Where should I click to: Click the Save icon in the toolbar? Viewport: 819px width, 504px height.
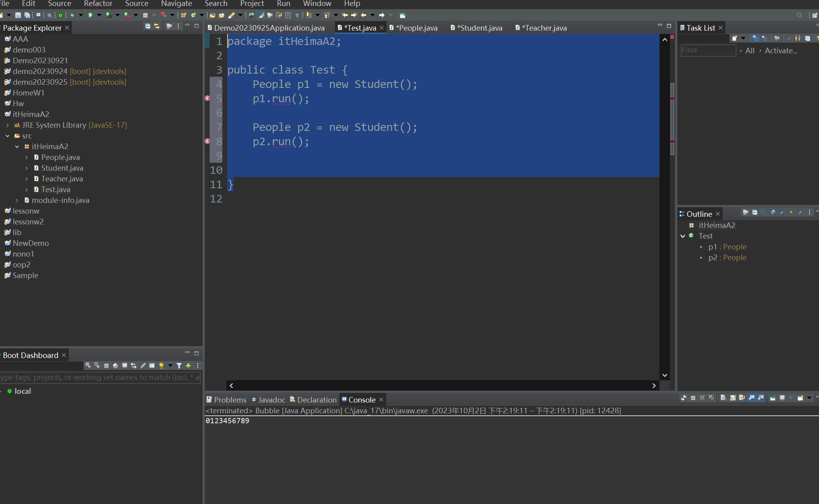coord(18,15)
